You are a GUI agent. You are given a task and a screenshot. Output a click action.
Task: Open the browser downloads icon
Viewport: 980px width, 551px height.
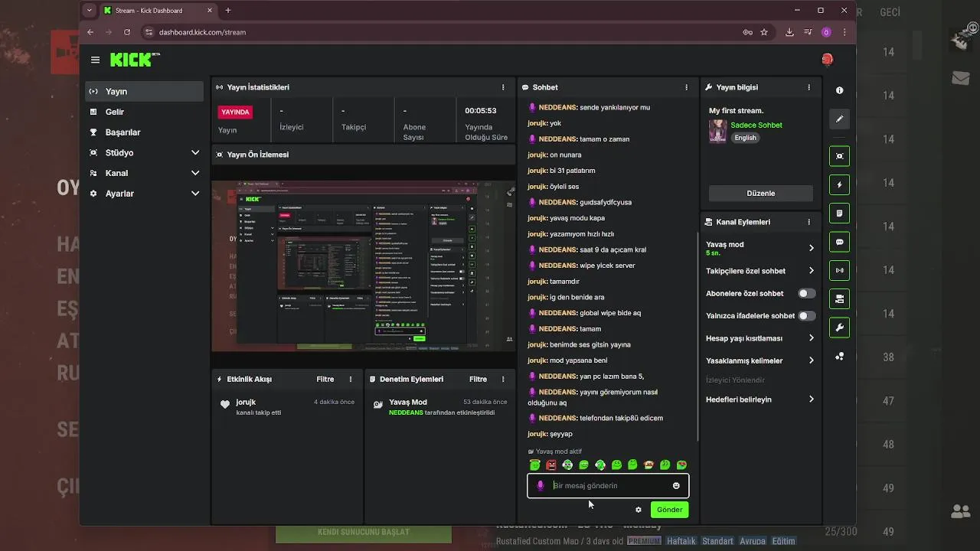[789, 32]
